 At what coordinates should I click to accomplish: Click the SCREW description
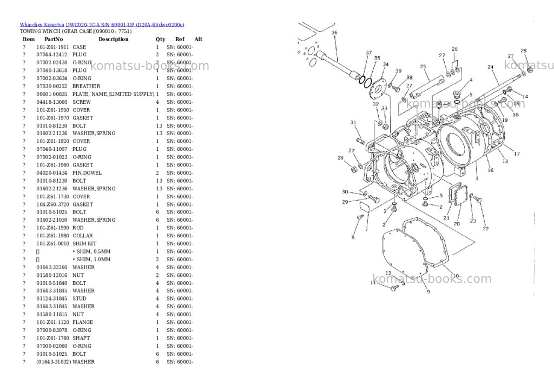point(82,102)
